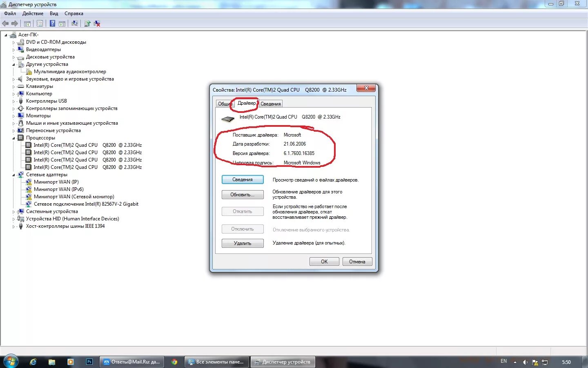
Task: Click the Action Center flag tray icon
Action: coord(535,362)
